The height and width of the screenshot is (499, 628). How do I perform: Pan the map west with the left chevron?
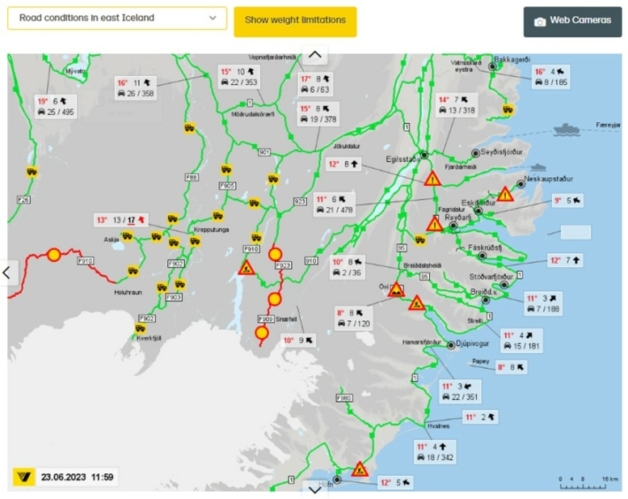[x=8, y=271]
